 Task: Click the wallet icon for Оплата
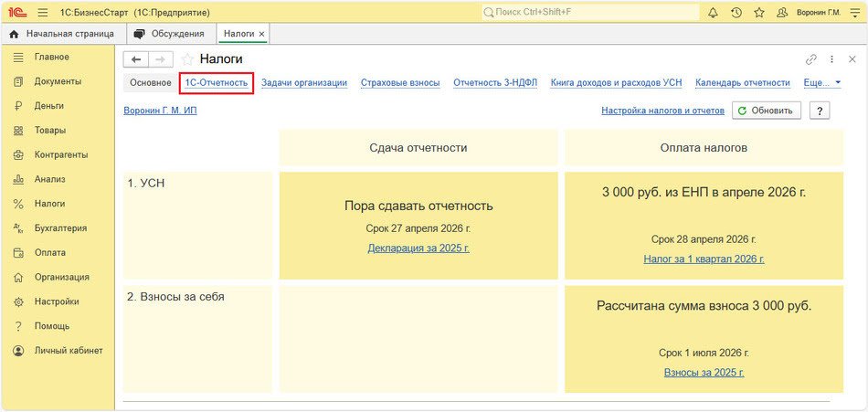pyautogui.click(x=18, y=252)
